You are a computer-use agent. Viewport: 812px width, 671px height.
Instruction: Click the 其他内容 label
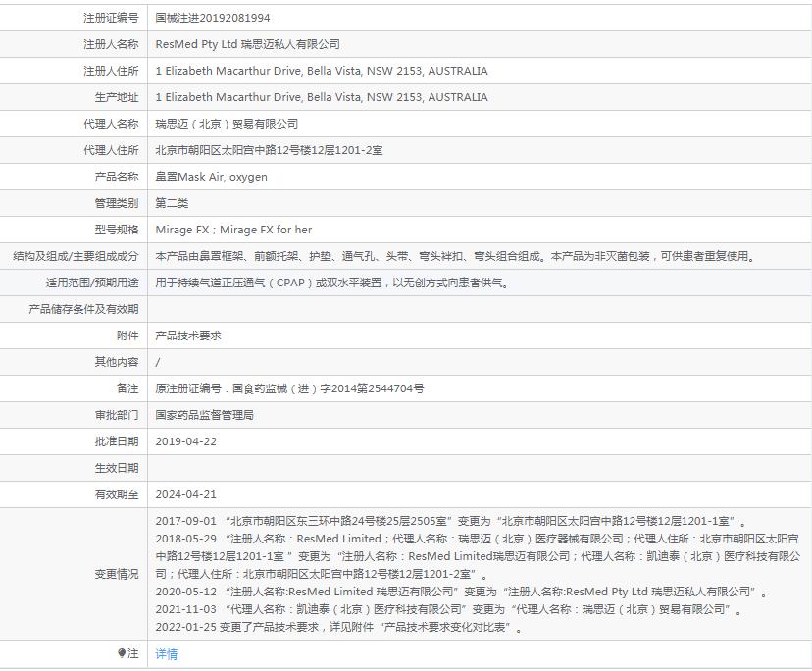pyautogui.click(x=117, y=362)
